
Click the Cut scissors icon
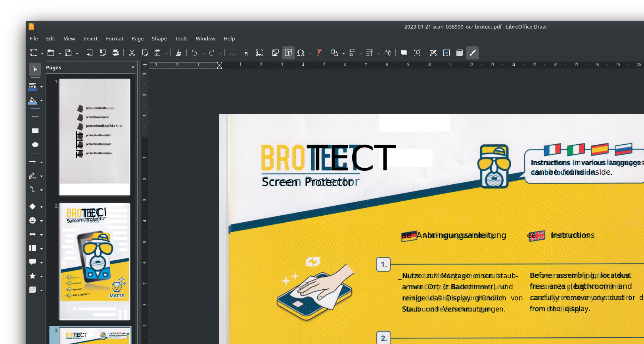[x=132, y=53]
